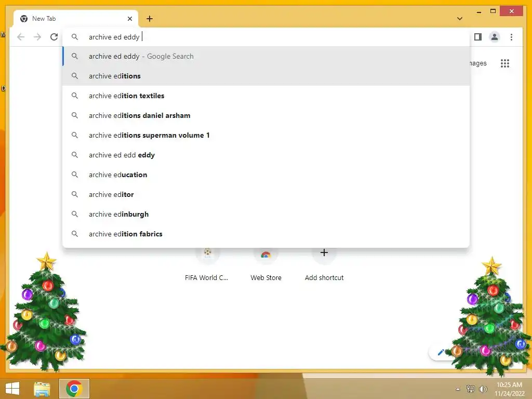Select the New Tab tab
Image resolution: width=532 pixels, height=399 pixels.
coord(76,19)
